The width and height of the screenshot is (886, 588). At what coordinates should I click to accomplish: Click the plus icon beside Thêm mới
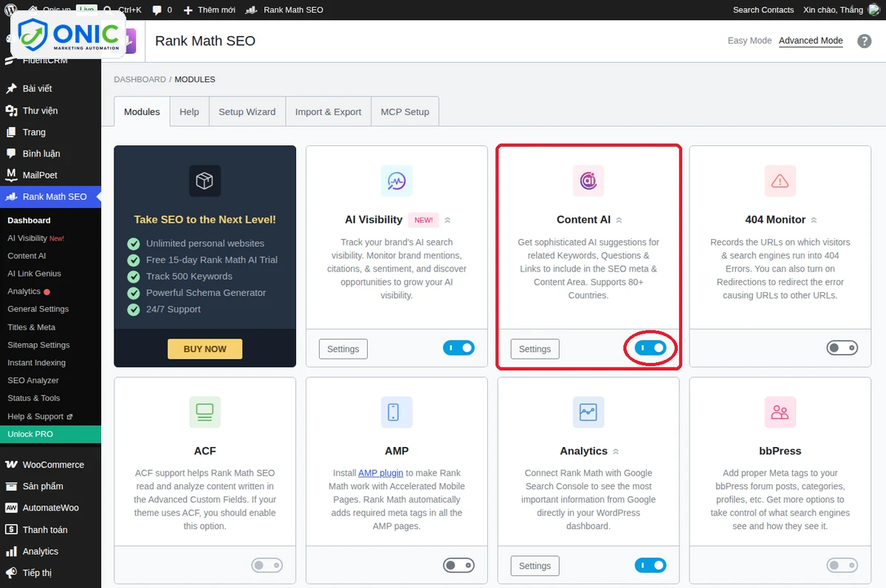point(188,10)
